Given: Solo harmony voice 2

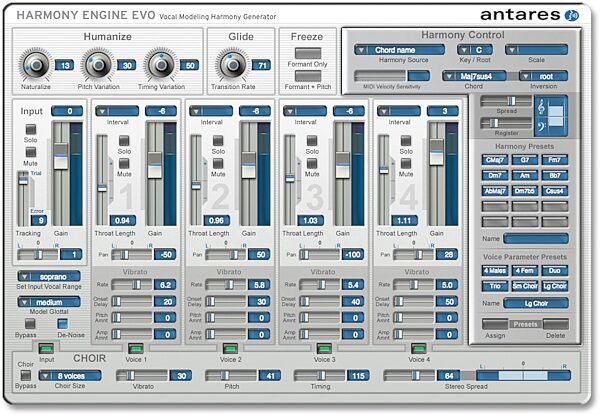Looking at the screenshot, I should [x=218, y=140].
